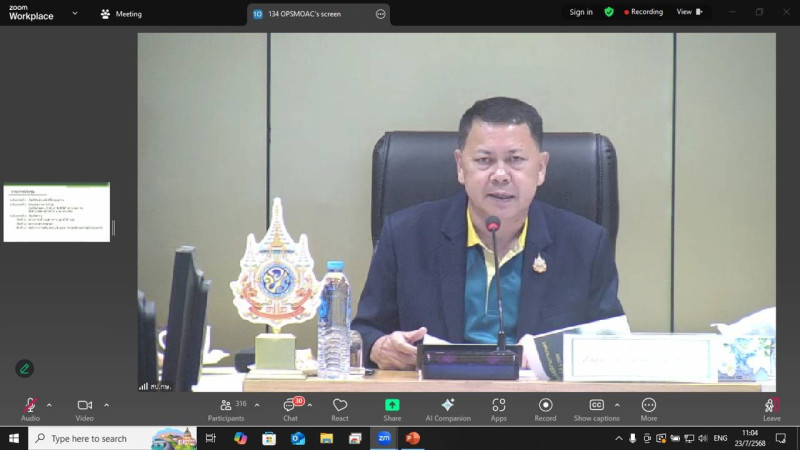Click the Sign in link
The image size is (800, 450).
click(x=581, y=12)
